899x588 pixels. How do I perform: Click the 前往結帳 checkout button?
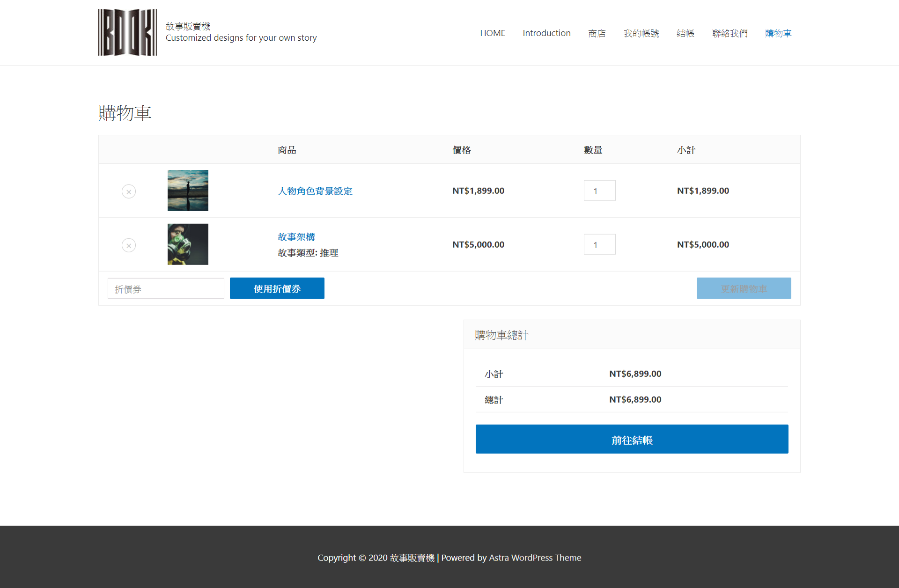pyautogui.click(x=632, y=439)
